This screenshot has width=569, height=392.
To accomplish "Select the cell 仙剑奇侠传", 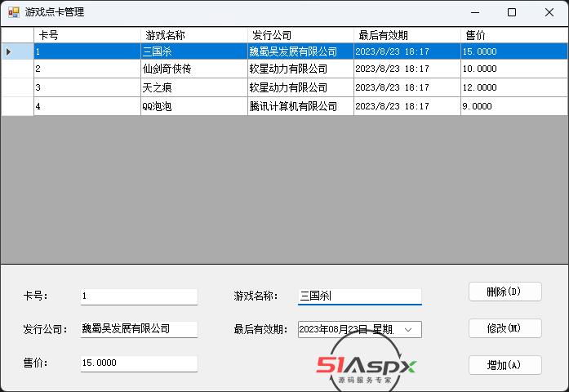I will coord(193,69).
